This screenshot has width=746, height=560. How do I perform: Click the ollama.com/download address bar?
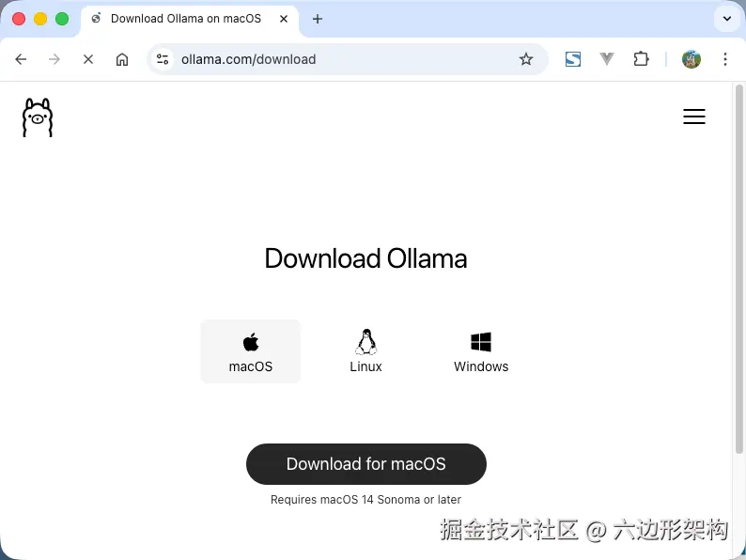[348, 59]
